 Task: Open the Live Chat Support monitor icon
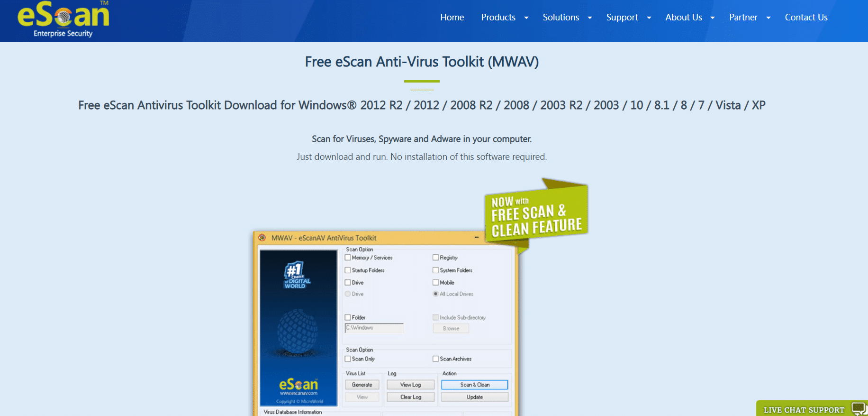[x=859, y=408]
